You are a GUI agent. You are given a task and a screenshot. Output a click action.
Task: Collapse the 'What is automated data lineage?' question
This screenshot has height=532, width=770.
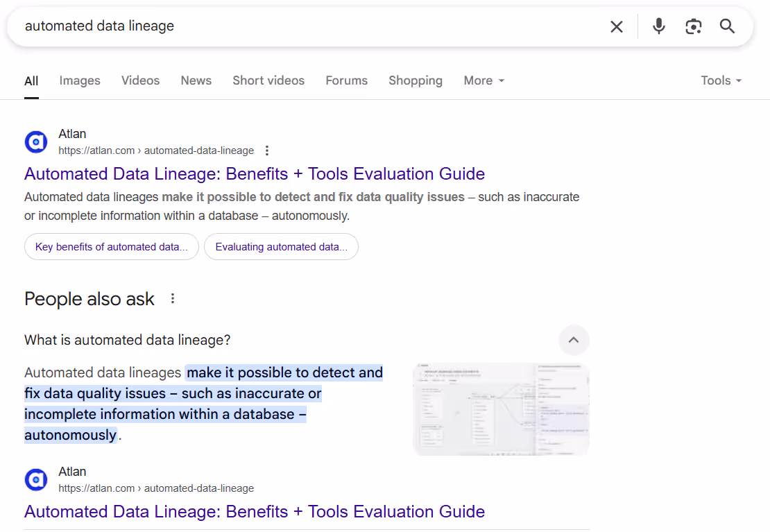tap(573, 340)
